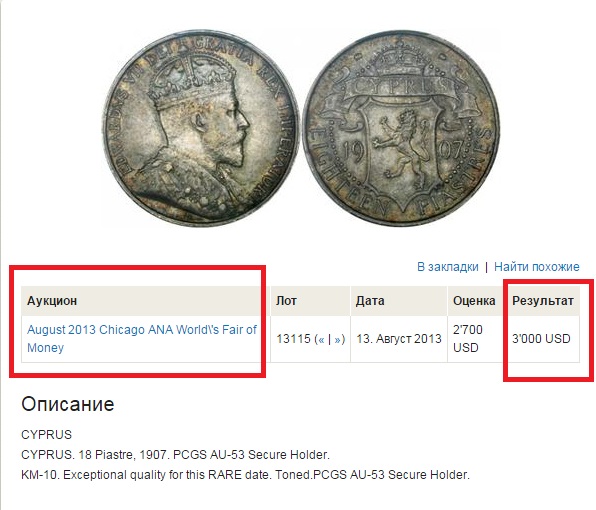Viewport: 596px width, 510px height.
Task: Open the August 2013 Chicago ANA auction link
Action: pyautogui.click(x=141, y=339)
